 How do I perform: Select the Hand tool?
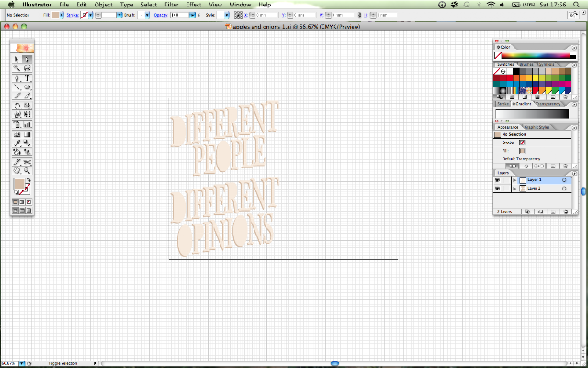coord(17,171)
